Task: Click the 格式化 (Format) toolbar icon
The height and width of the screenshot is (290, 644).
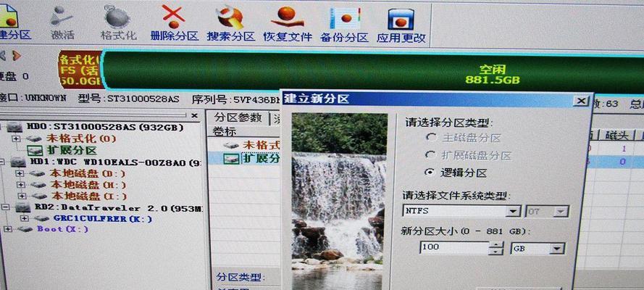Action: 118,22
